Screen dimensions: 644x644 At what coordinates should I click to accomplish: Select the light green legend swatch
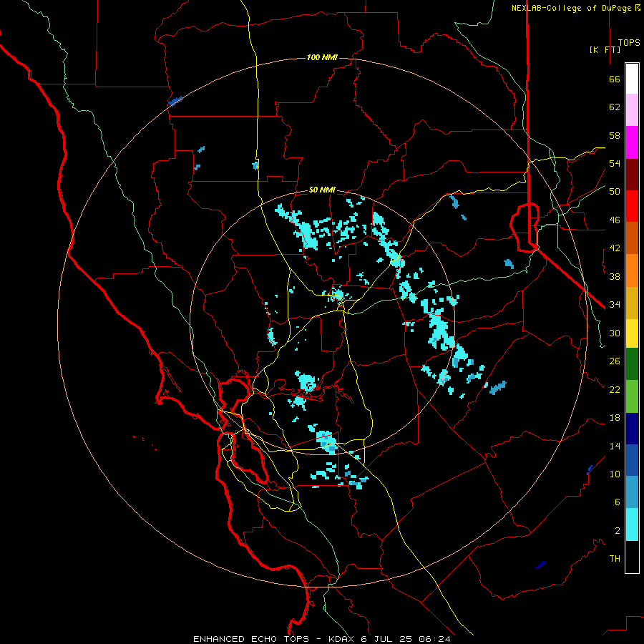click(632, 396)
